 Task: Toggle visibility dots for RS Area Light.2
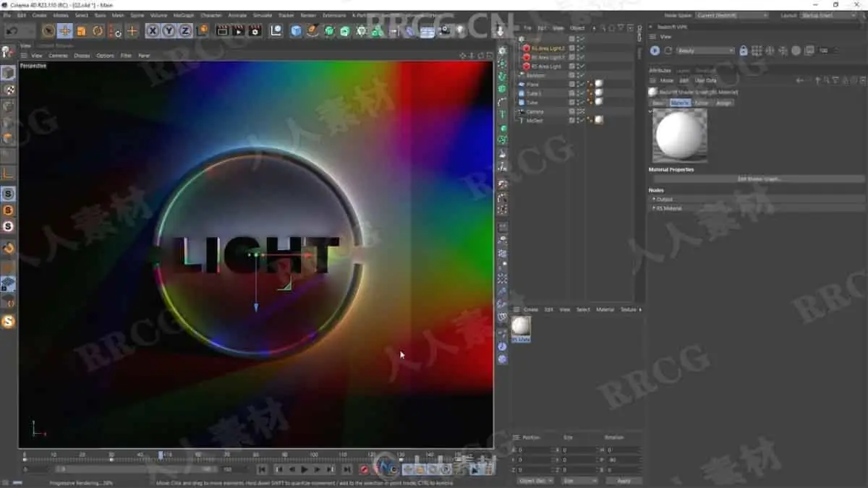tap(578, 48)
